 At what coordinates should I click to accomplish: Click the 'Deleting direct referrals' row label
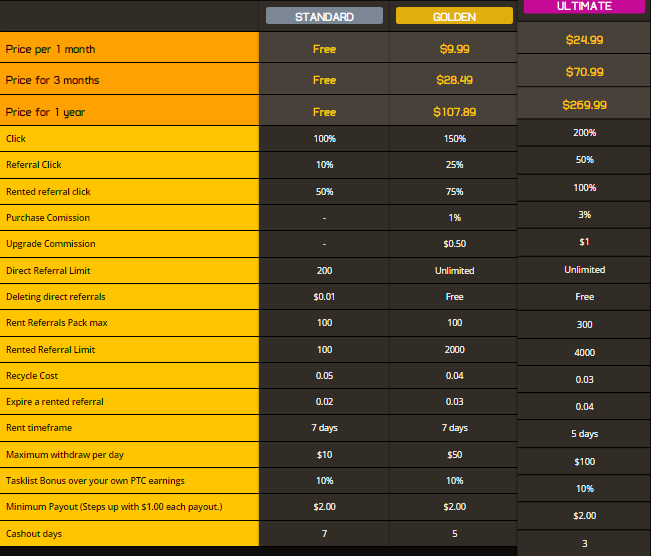click(56, 297)
